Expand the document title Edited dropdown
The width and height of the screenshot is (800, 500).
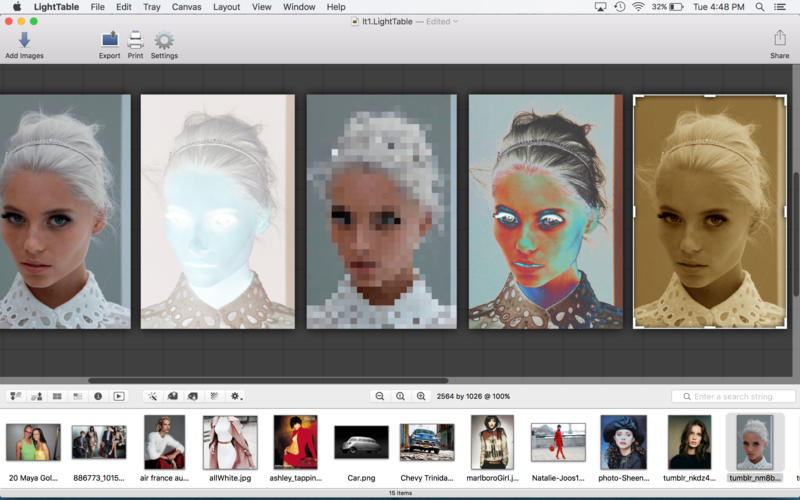click(456, 21)
